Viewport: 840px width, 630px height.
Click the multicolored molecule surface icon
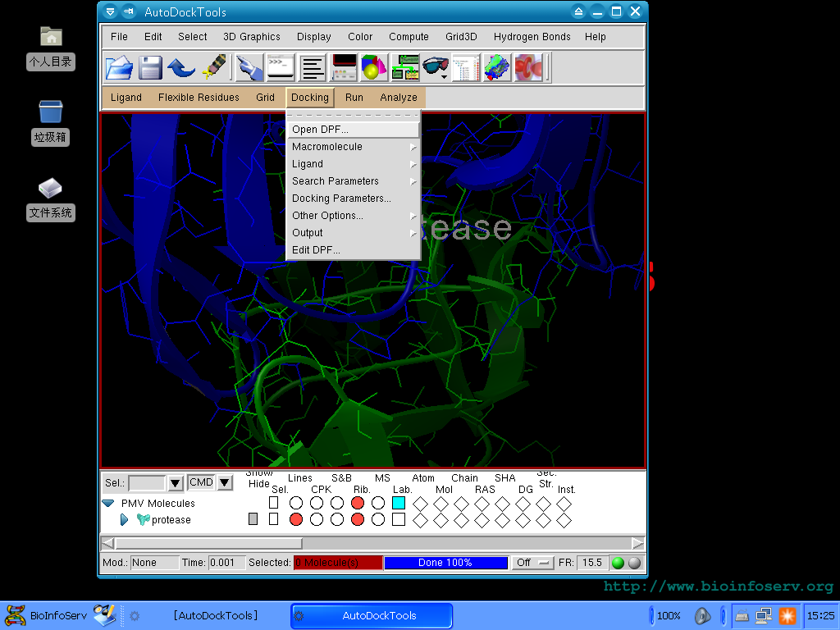point(497,67)
